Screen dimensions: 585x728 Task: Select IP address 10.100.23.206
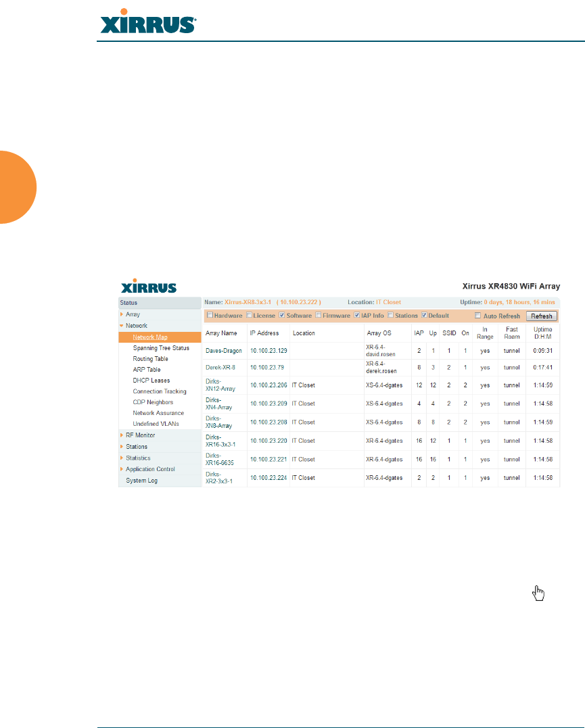[x=268, y=385]
